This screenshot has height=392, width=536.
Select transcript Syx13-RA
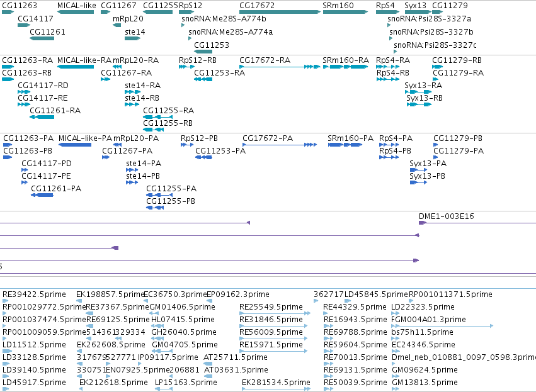tap(423, 86)
